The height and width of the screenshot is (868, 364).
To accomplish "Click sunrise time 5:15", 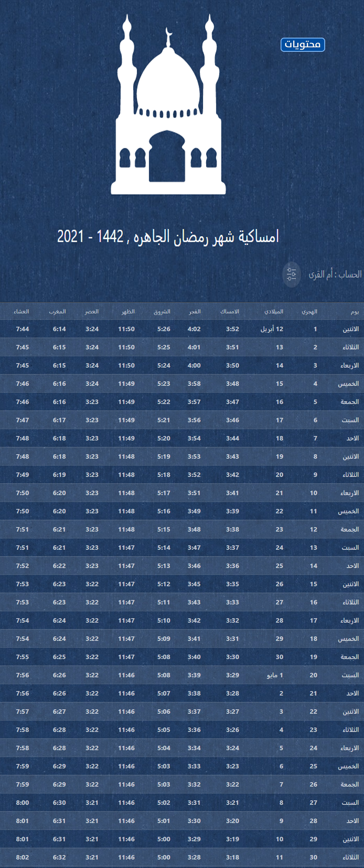I will click(x=164, y=530).
